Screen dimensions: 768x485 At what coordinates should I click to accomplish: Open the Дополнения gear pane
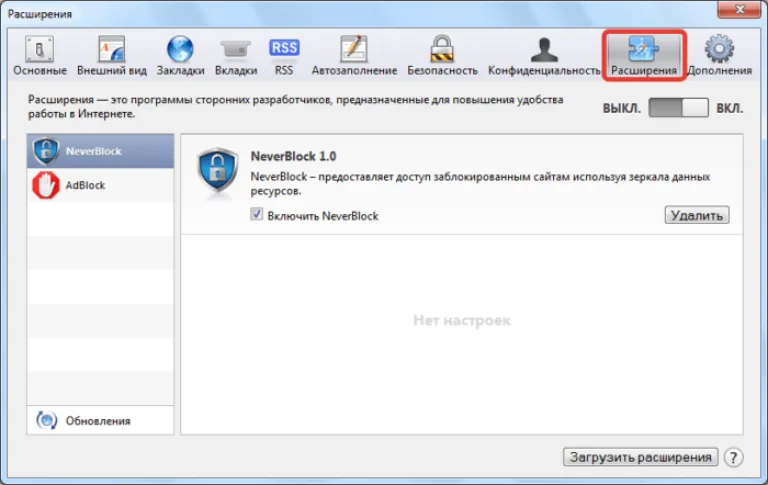(x=719, y=55)
